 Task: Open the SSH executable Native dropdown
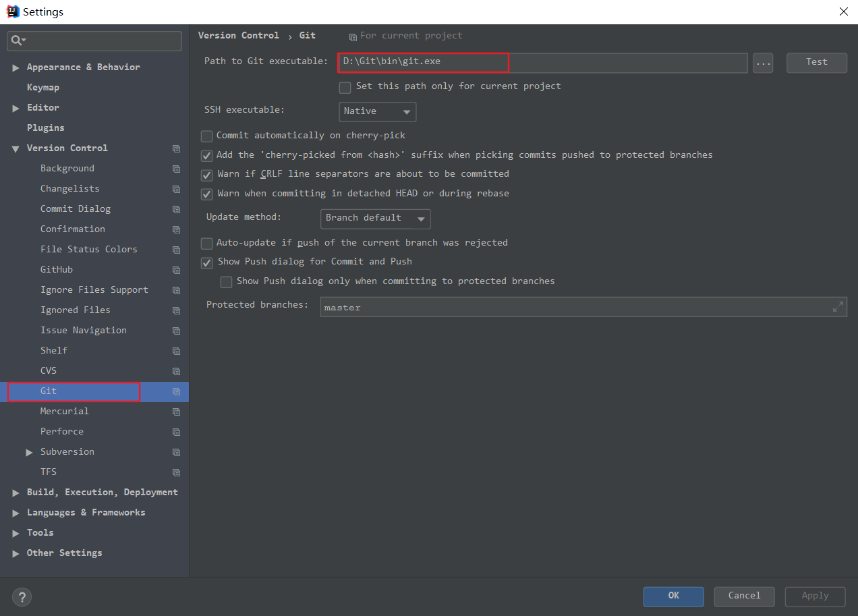[377, 111]
